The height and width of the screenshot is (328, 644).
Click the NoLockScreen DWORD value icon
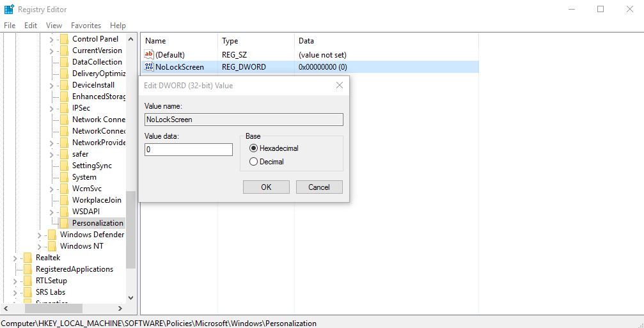(x=149, y=67)
